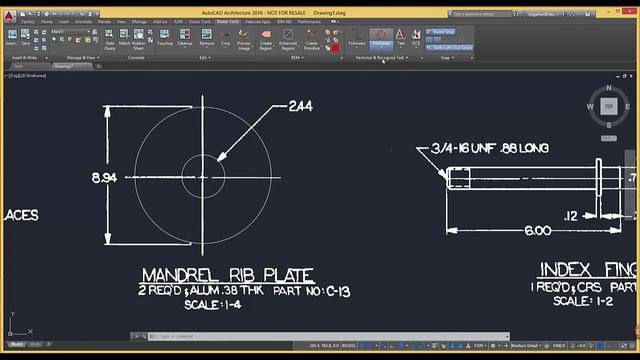Expand the REM panel dropdown
640x360 pixels.
coord(297,58)
